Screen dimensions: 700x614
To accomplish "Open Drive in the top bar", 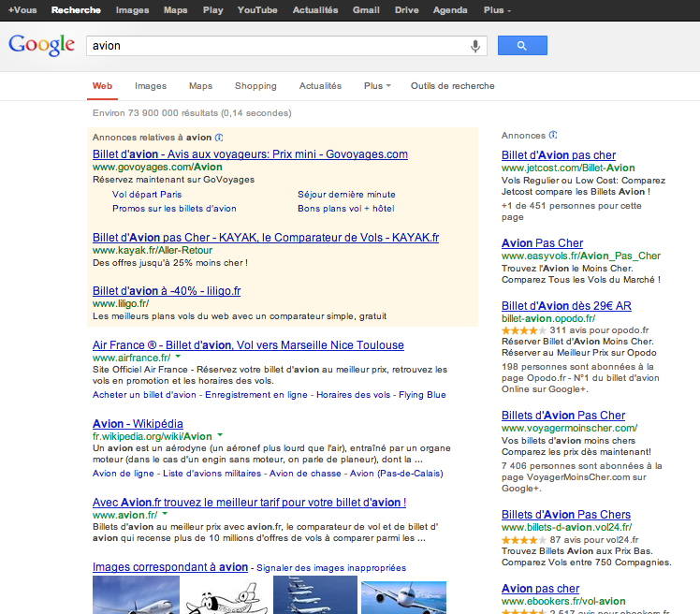I will pyautogui.click(x=407, y=9).
